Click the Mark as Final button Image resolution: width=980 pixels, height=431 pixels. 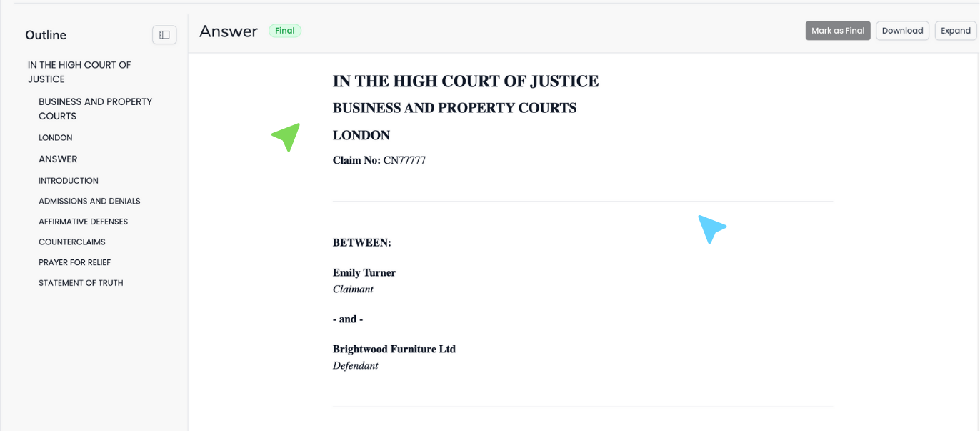coord(838,31)
